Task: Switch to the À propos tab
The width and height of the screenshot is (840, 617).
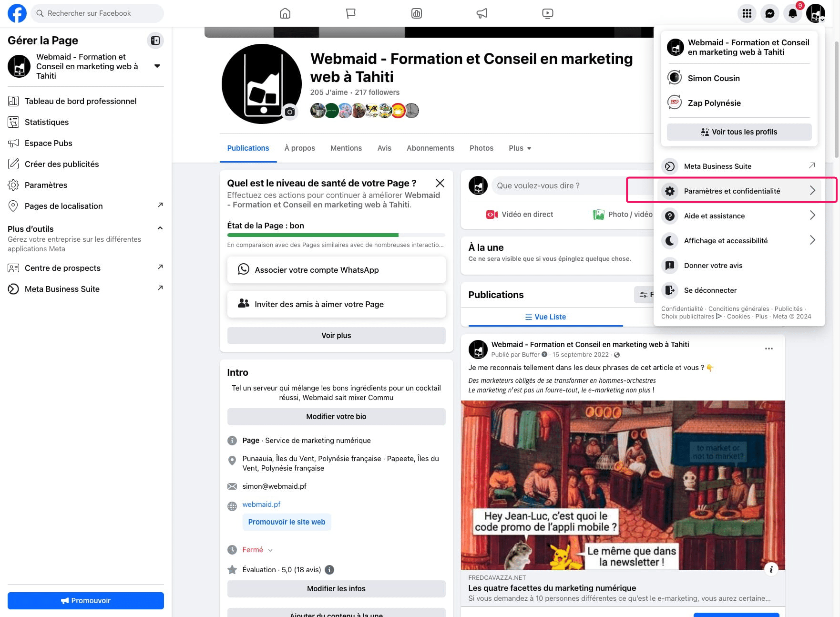Action: [299, 148]
